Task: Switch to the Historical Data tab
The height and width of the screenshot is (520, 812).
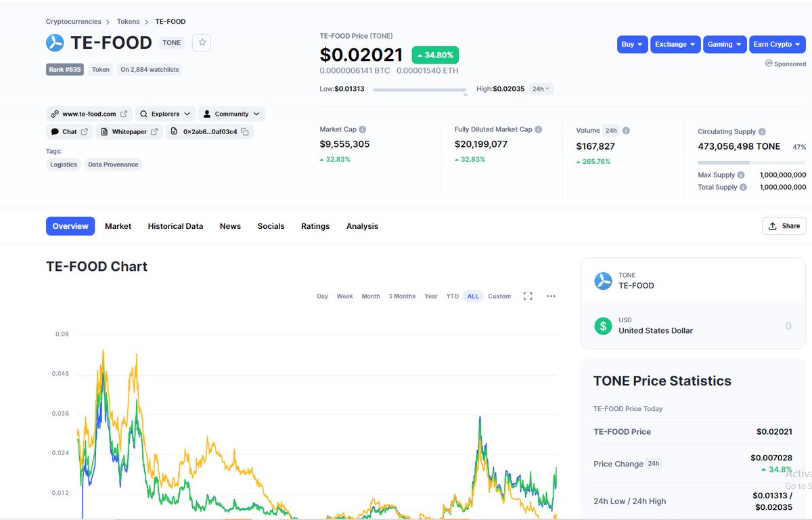Action: (175, 226)
